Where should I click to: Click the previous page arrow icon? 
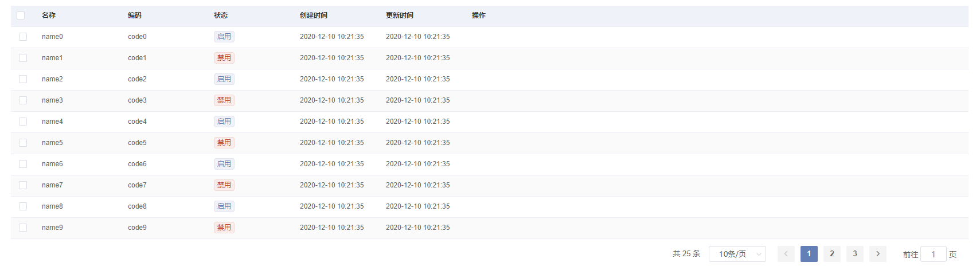(786, 254)
